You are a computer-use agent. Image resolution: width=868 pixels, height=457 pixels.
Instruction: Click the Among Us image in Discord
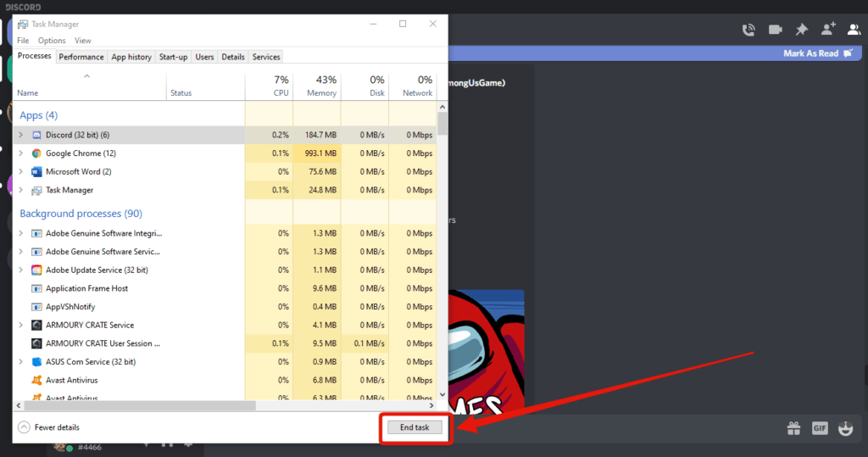486,351
